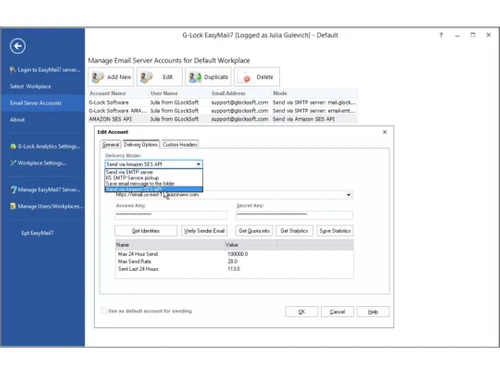Click the Help button in dialog
The image size is (500, 375).
(373, 312)
